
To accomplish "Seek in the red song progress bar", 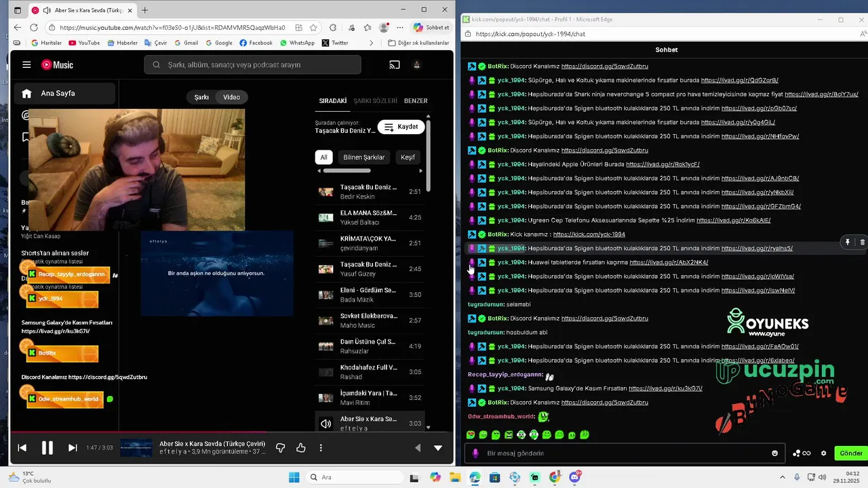I will 231,432.
